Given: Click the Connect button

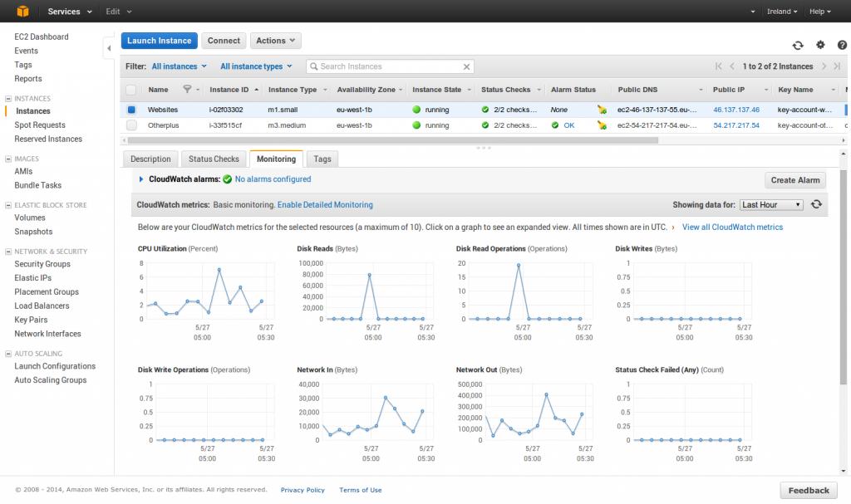Looking at the screenshot, I should tap(224, 41).
